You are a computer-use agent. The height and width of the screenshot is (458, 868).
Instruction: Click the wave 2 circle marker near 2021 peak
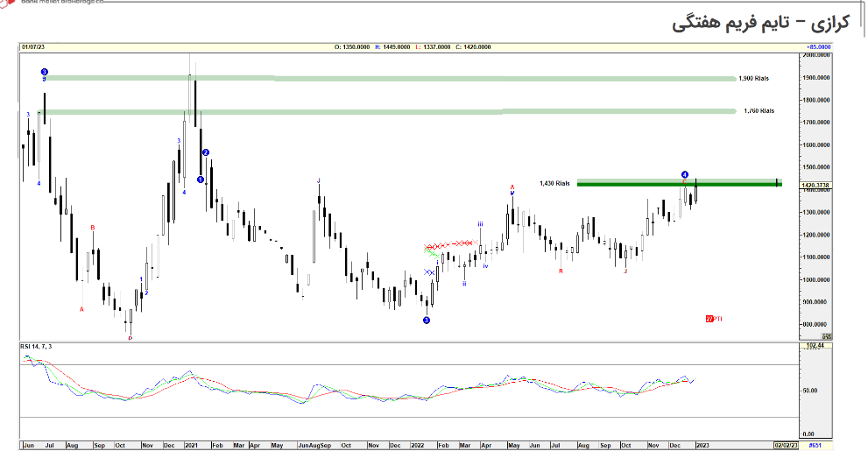coord(206,152)
